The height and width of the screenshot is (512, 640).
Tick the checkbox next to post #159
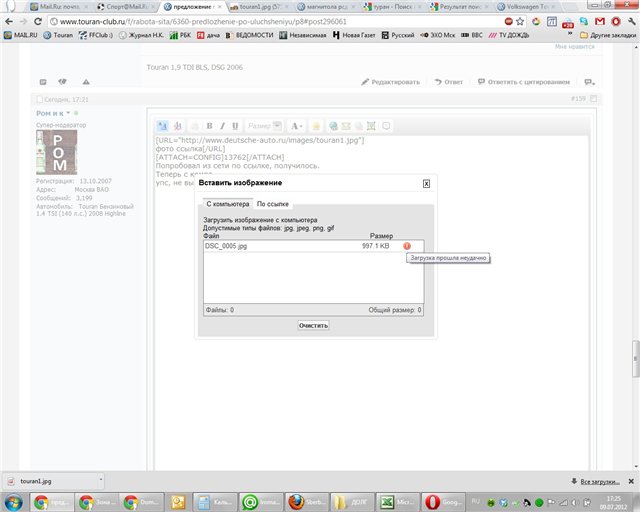point(593,98)
